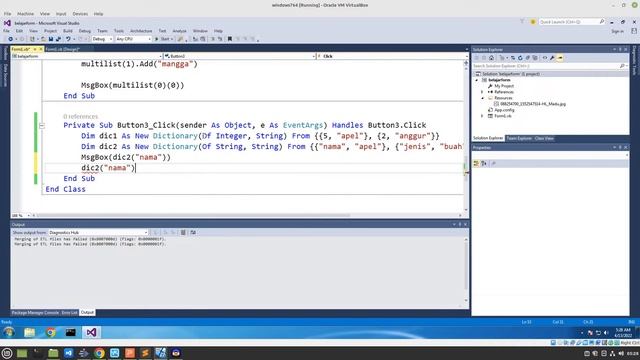
Task: Open the Package Manager Console tab
Action: (x=35, y=313)
